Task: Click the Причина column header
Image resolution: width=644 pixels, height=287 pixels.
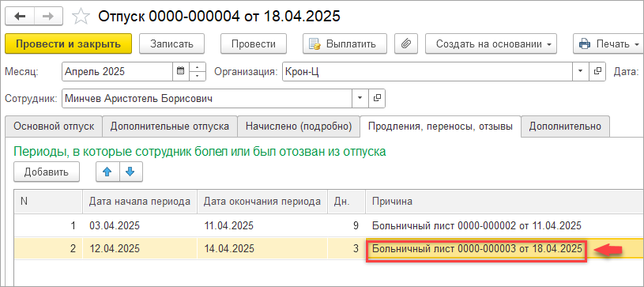Action: [504, 202]
